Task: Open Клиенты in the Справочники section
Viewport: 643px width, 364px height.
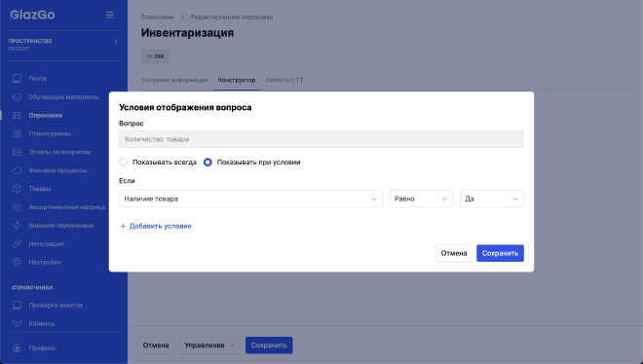Action: coord(42,323)
